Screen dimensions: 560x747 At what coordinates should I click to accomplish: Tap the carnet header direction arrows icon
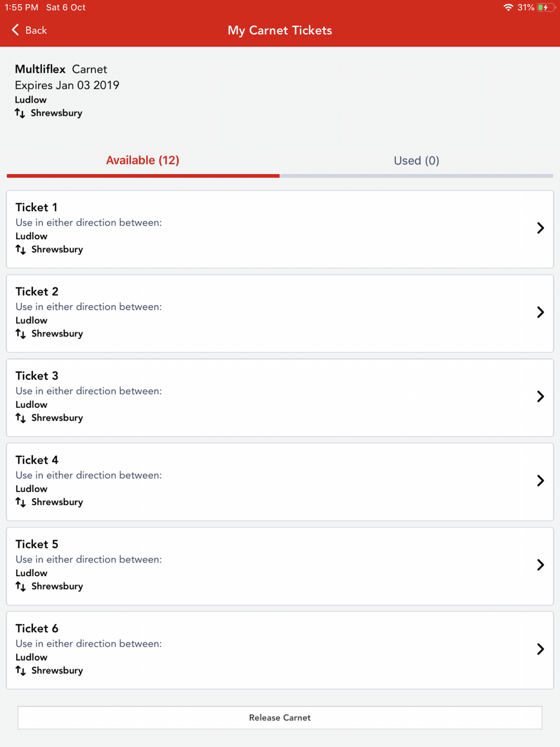[x=20, y=113]
